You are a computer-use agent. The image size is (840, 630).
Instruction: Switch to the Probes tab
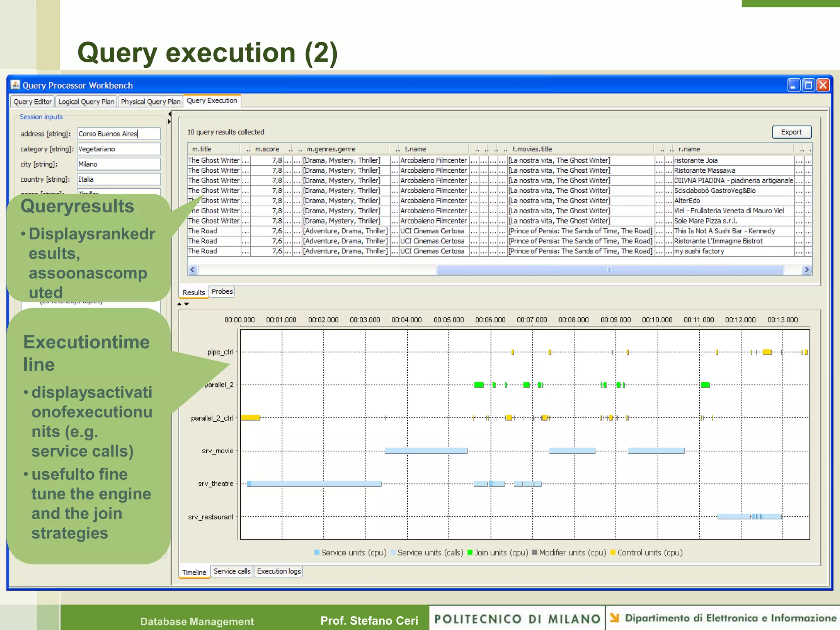tap(222, 292)
